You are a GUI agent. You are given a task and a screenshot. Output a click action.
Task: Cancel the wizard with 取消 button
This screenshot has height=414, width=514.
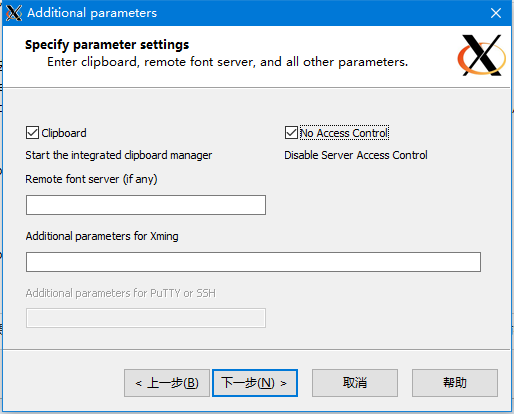click(355, 383)
